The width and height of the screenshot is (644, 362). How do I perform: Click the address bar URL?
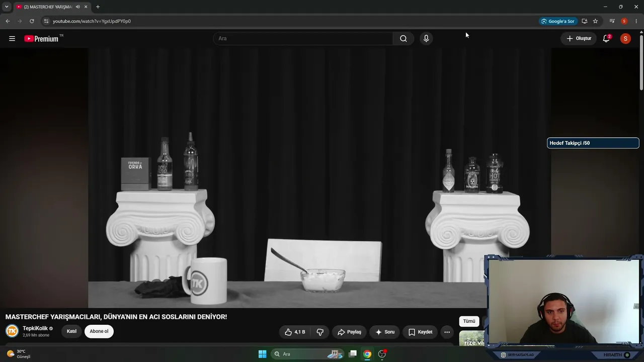pos(92,21)
